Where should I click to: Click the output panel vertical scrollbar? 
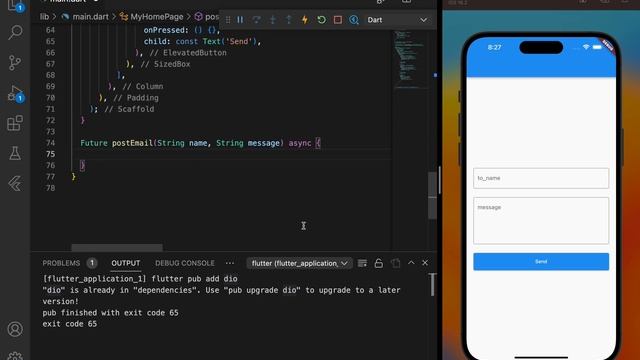432,284
